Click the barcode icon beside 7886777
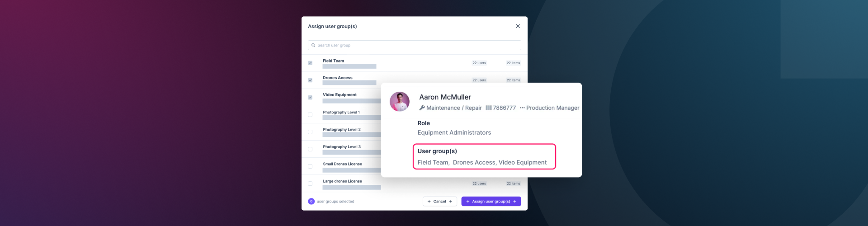Viewport: 868px width, 226px height. click(488, 108)
